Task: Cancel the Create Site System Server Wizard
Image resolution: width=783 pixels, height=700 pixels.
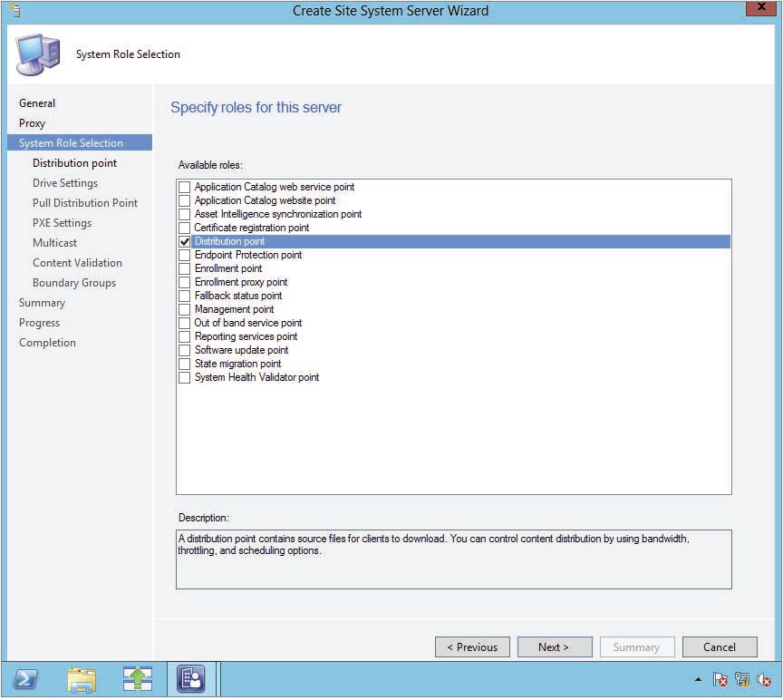Action: point(720,647)
